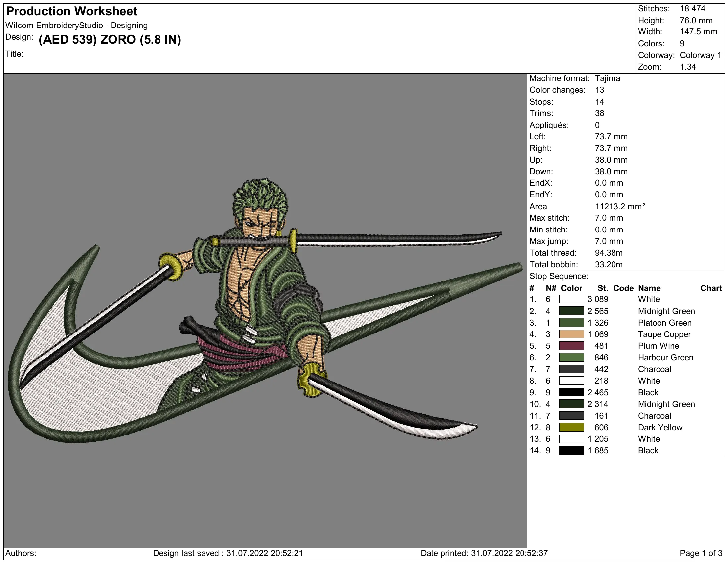Click the Harbour Green color swatch

[x=571, y=358]
